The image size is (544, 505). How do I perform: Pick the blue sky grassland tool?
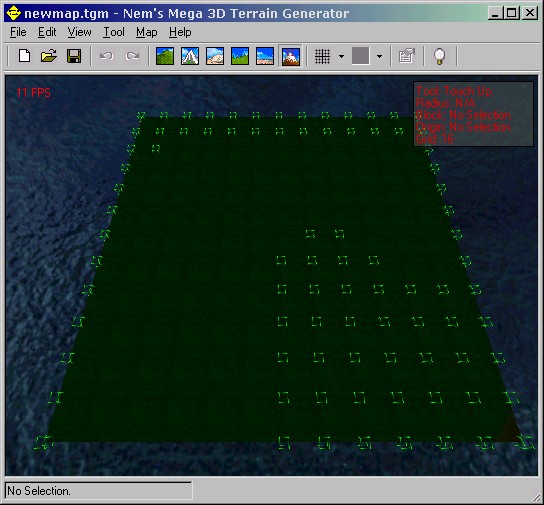[x=240, y=56]
